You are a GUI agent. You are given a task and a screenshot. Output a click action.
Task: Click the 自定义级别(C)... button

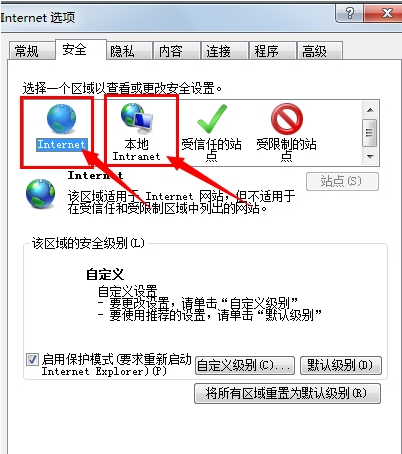tap(245, 366)
